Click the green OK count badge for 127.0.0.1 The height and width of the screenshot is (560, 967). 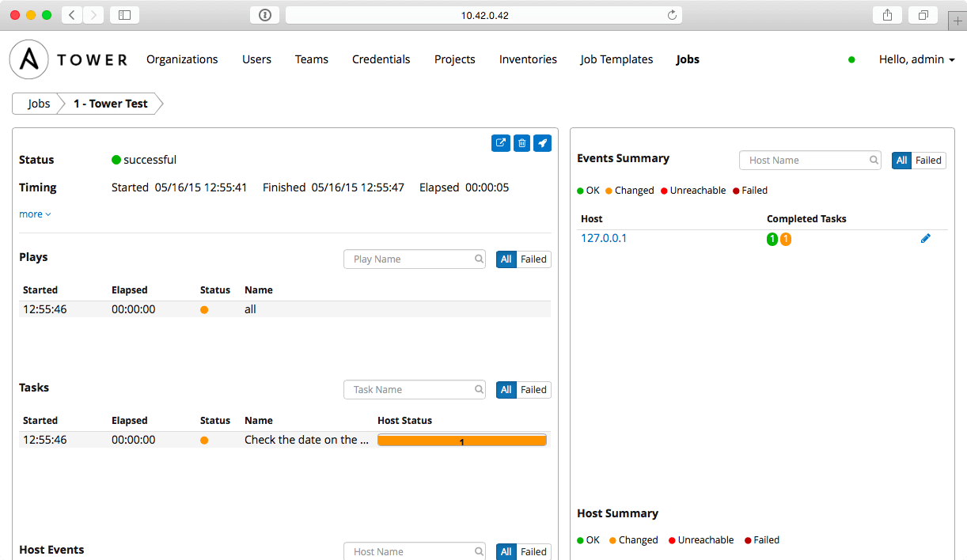[772, 238]
